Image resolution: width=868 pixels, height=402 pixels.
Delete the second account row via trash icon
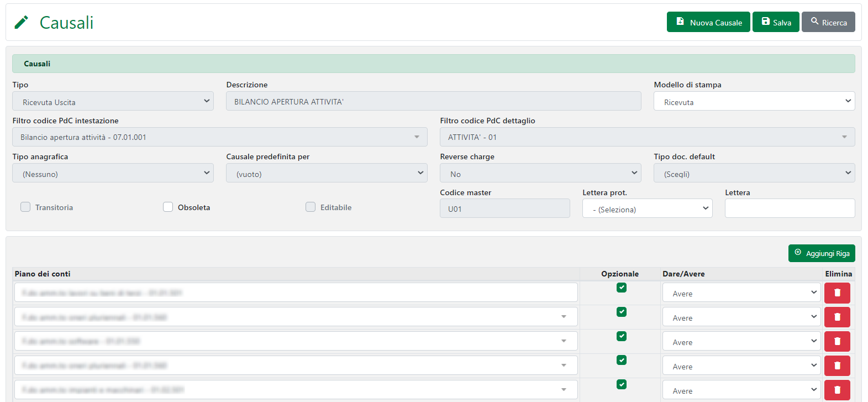837,317
